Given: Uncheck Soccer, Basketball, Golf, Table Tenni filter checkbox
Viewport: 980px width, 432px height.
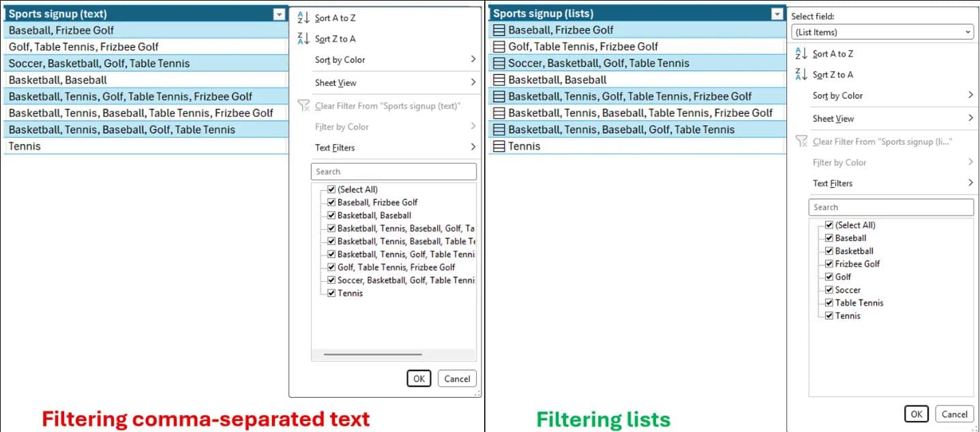Looking at the screenshot, I should tap(331, 280).
